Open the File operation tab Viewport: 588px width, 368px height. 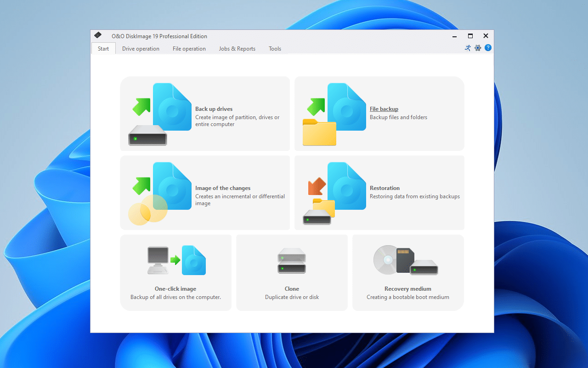(189, 48)
